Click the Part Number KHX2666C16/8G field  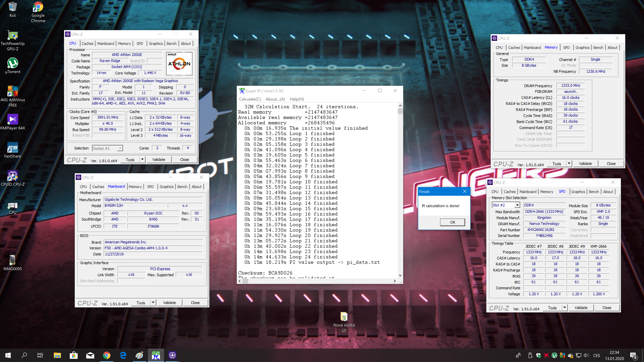pyautogui.click(x=544, y=230)
